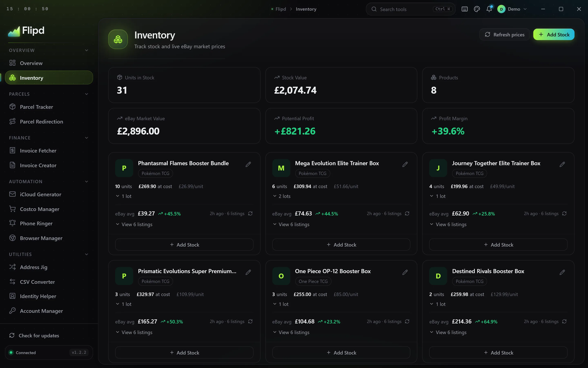Refresh eBay price for One Piece OP-12 Booster Box

point(407,322)
